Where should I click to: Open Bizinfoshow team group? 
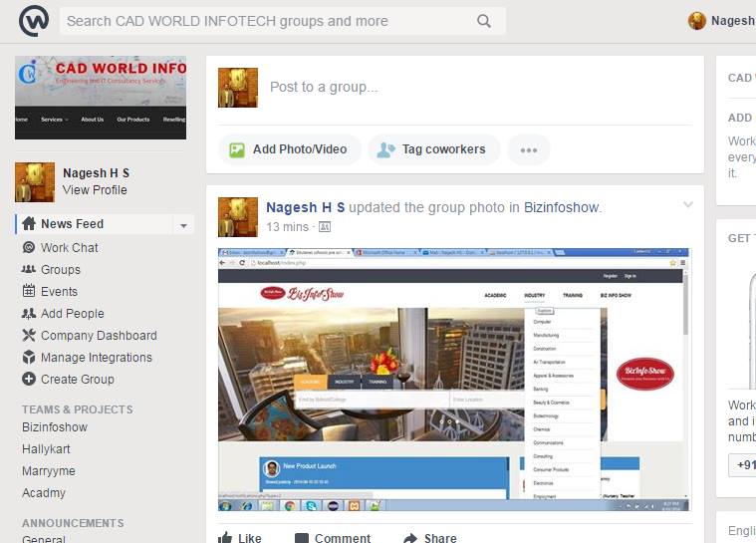coord(55,426)
